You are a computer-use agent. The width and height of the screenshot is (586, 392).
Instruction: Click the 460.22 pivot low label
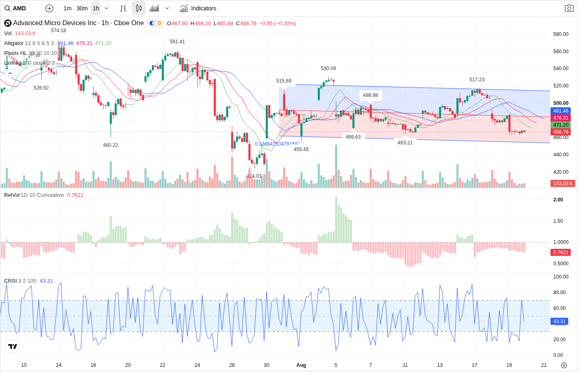110,145
